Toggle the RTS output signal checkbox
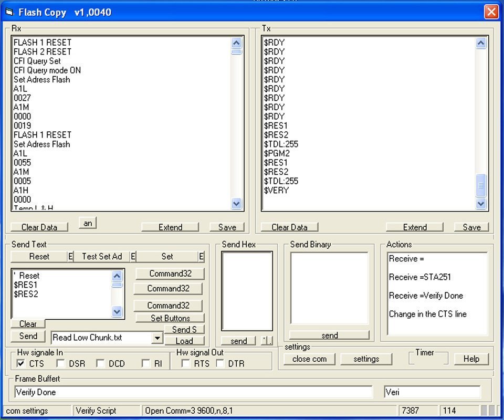The height and width of the screenshot is (420, 504). tap(185, 363)
